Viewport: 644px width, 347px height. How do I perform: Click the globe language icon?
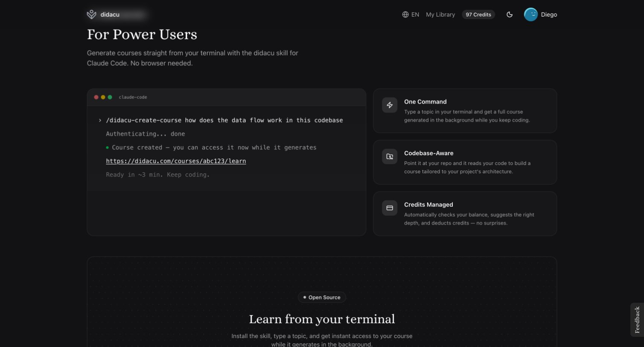[x=405, y=14]
